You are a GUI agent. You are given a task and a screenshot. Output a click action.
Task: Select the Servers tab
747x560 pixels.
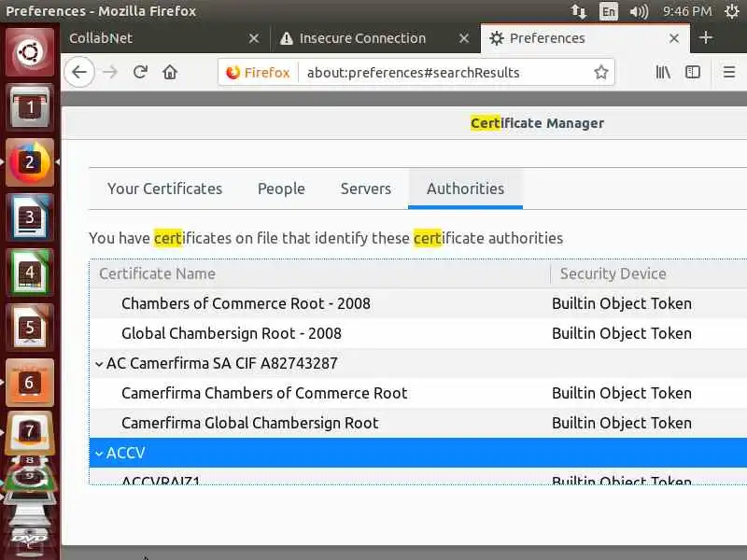[365, 189]
